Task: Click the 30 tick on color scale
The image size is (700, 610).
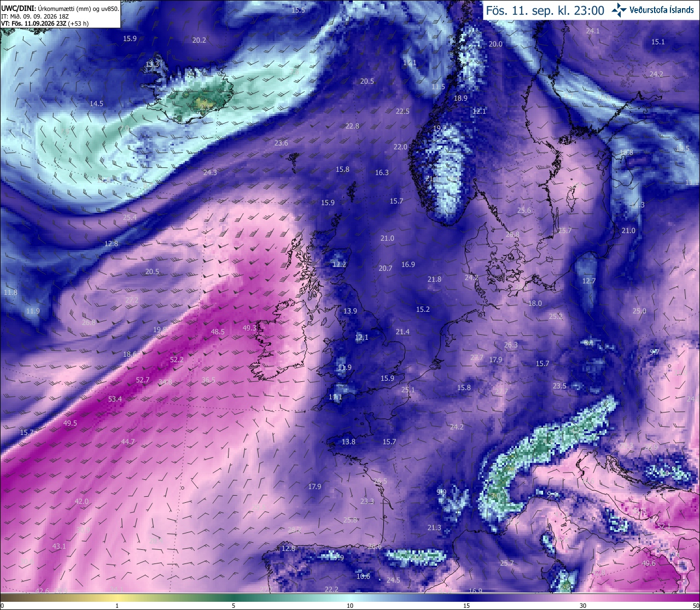Action: pyautogui.click(x=583, y=606)
